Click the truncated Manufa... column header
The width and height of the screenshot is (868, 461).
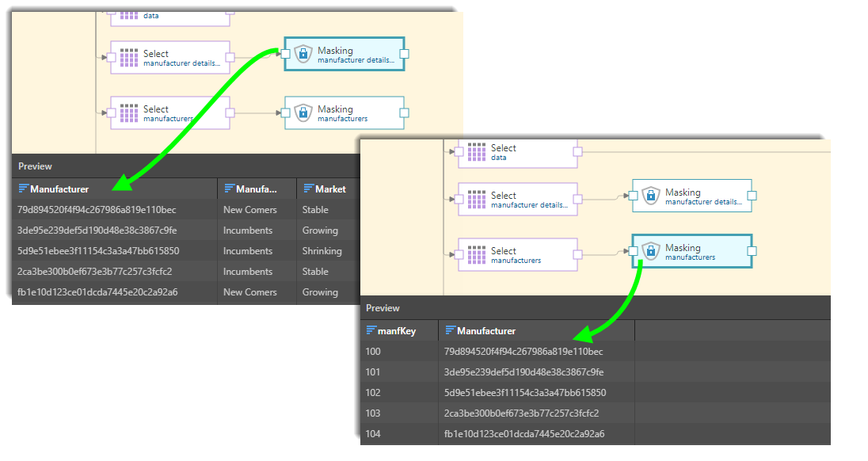point(255,189)
